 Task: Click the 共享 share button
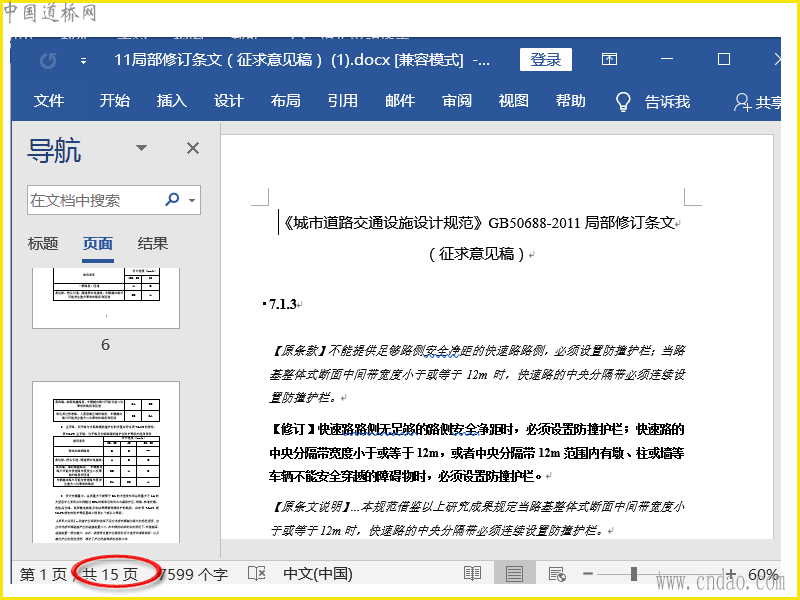coord(758,102)
